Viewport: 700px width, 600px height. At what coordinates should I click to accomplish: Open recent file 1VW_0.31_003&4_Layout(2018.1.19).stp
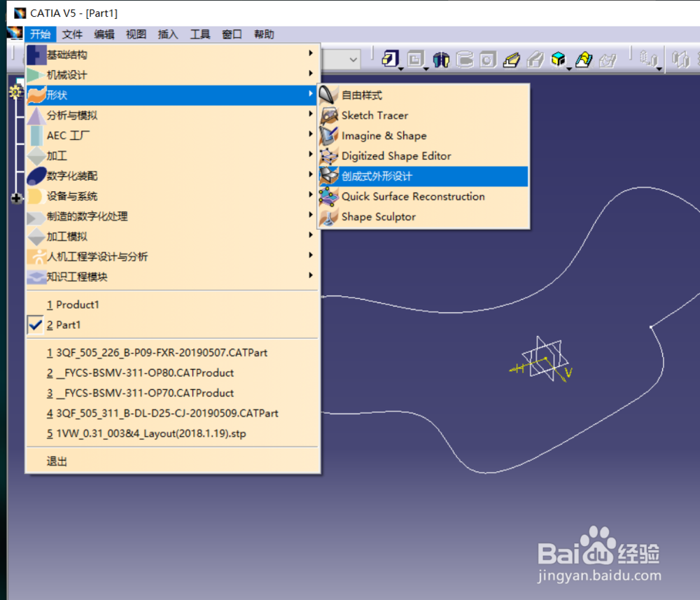171,433
